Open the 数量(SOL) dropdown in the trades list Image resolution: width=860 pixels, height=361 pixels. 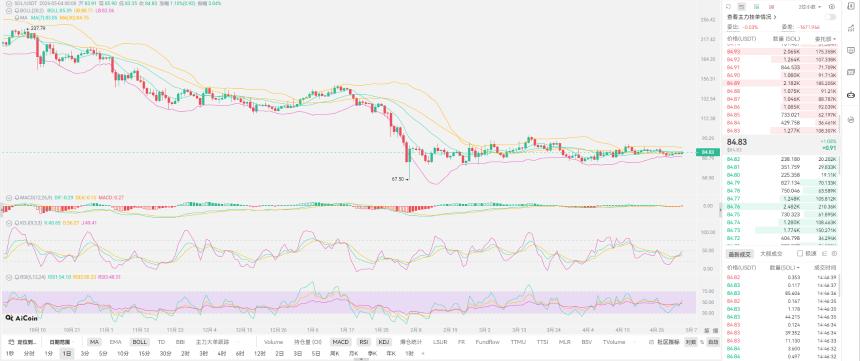coord(786,268)
